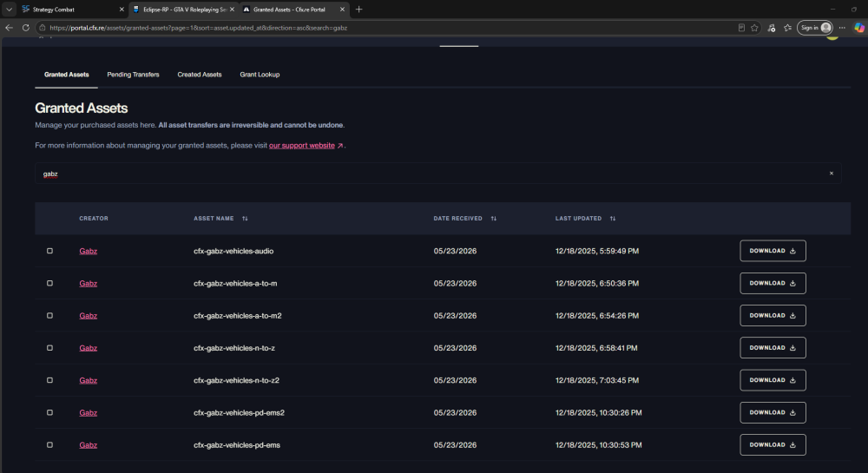868x473 pixels.
Task: Open Gabz creator link in pd-ems row
Action: tap(88, 445)
